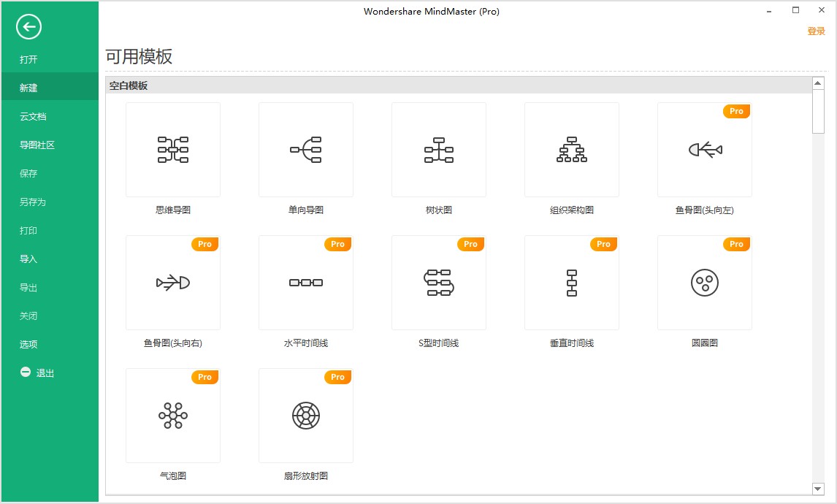Minimize the MindMaster window
The image size is (837, 504).
(769, 11)
